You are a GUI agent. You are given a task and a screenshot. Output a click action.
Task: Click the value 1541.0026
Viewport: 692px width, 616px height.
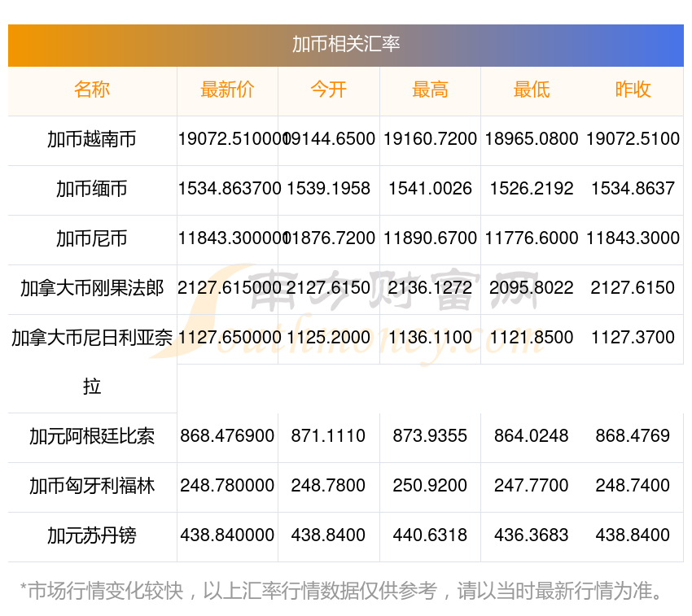pos(430,189)
